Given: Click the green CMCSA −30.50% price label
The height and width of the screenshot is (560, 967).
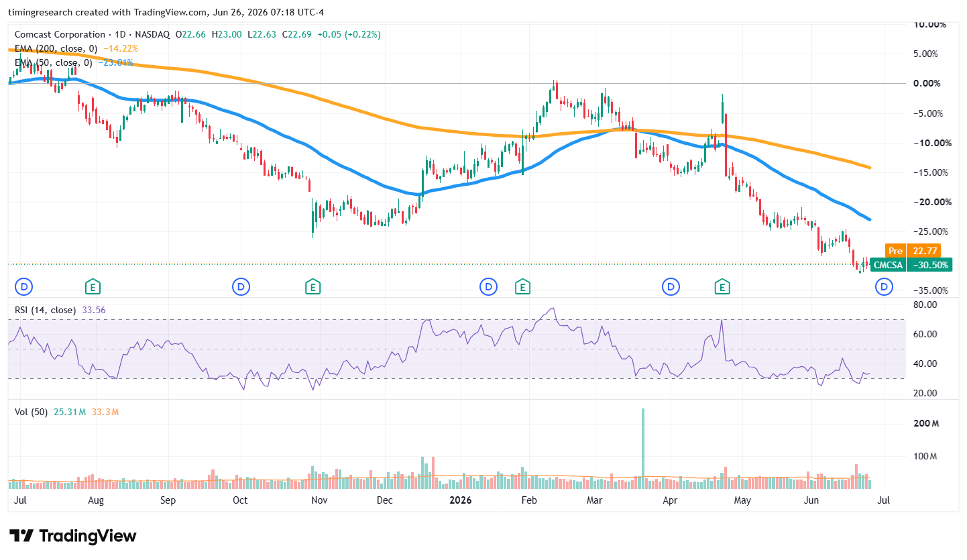Looking at the screenshot, I should [x=911, y=265].
